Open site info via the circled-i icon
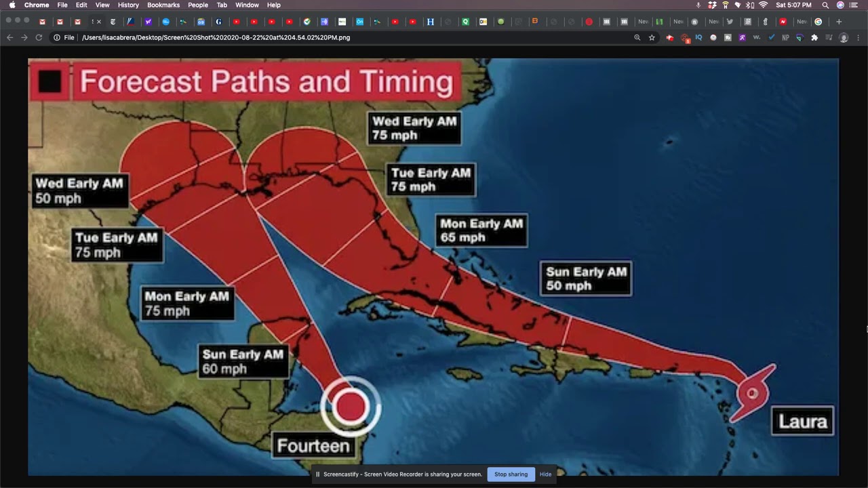This screenshot has width=868, height=488. coord(56,37)
